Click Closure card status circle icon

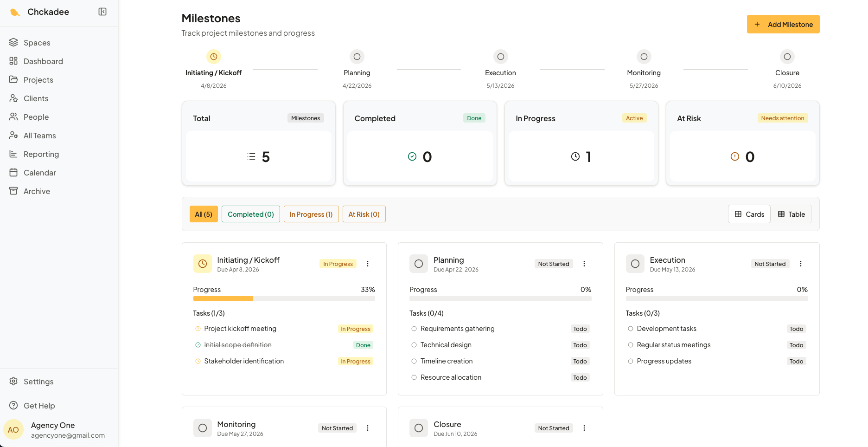point(419,428)
